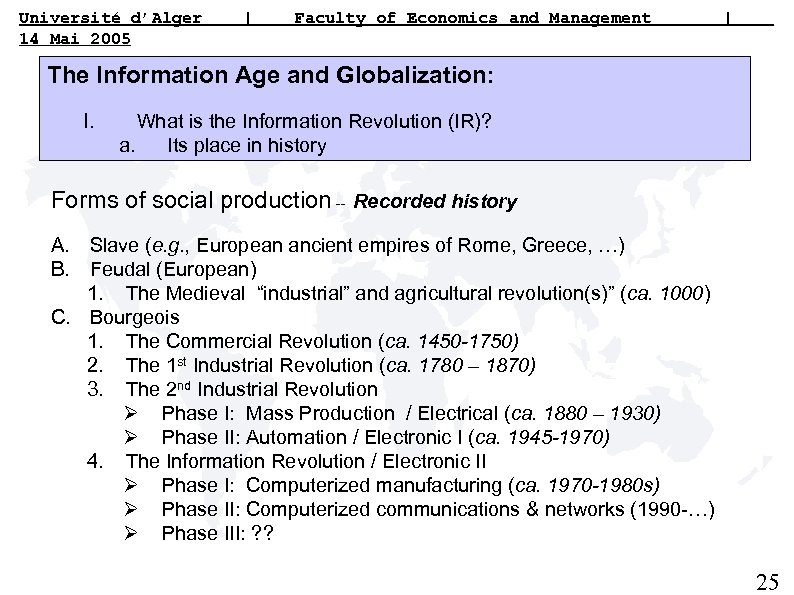This screenshot has width=794, height=595.
Task: Click 'Phase II: Automation / Electronic I' line
Action: (x=385, y=438)
